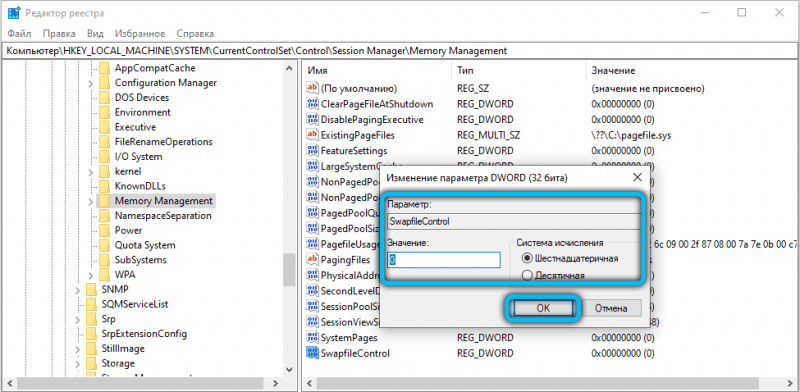Click the SNMP folder icon
This screenshot has width=800, height=392.
point(91,289)
